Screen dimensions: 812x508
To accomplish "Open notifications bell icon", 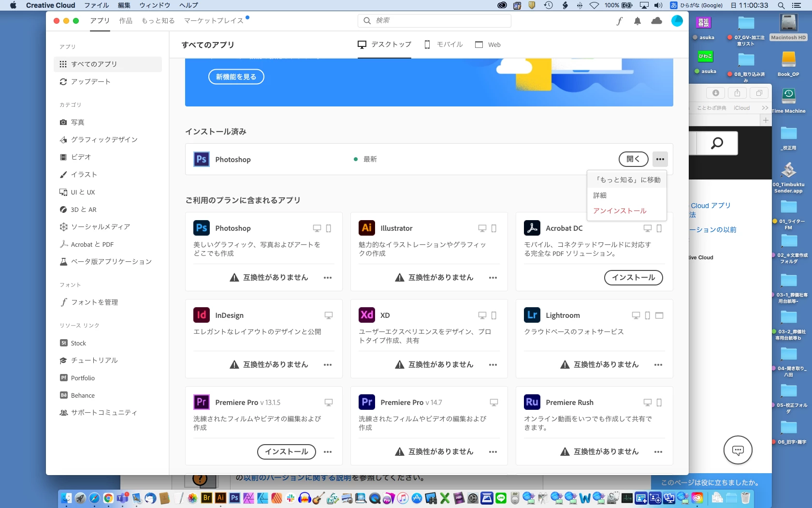I will [x=638, y=21].
